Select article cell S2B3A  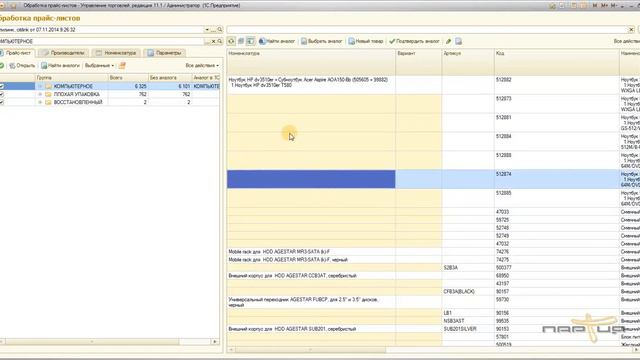click(468, 268)
